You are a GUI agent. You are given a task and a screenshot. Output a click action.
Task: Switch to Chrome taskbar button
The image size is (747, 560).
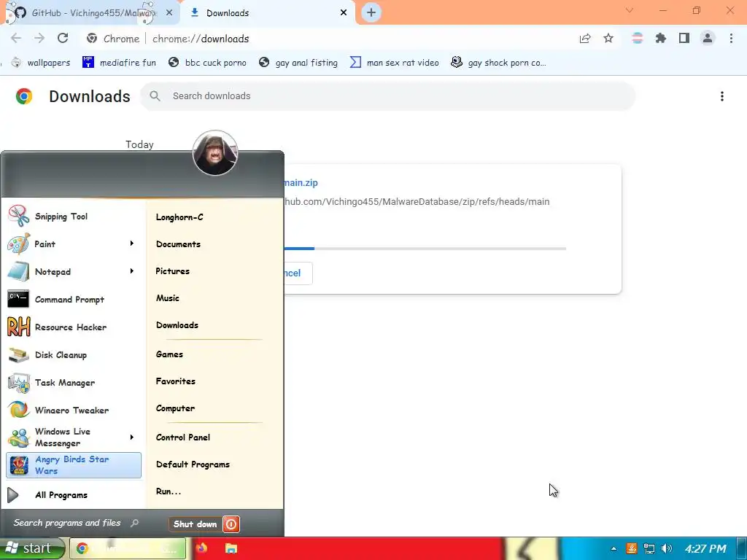128,548
